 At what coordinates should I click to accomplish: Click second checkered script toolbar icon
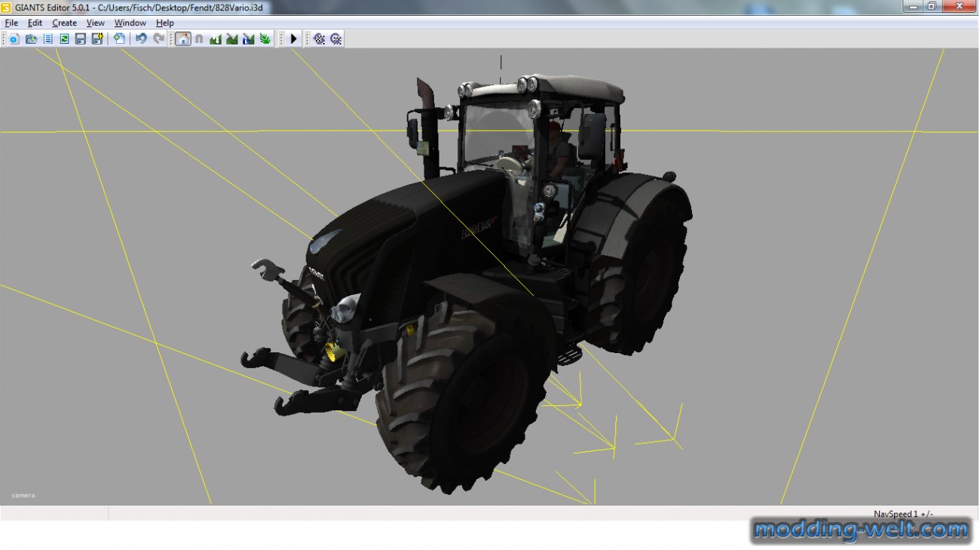[x=336, y=38]
